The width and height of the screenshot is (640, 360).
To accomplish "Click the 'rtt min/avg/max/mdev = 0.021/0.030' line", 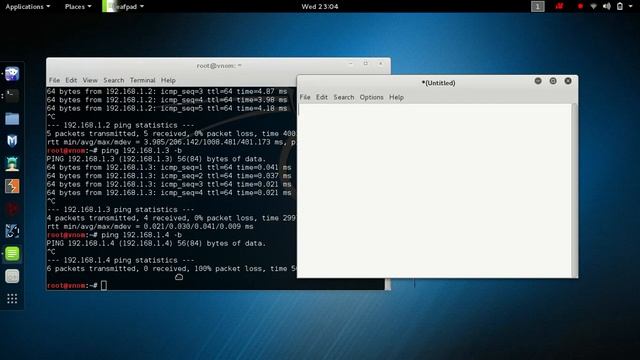I will click(x=150, y=227).
